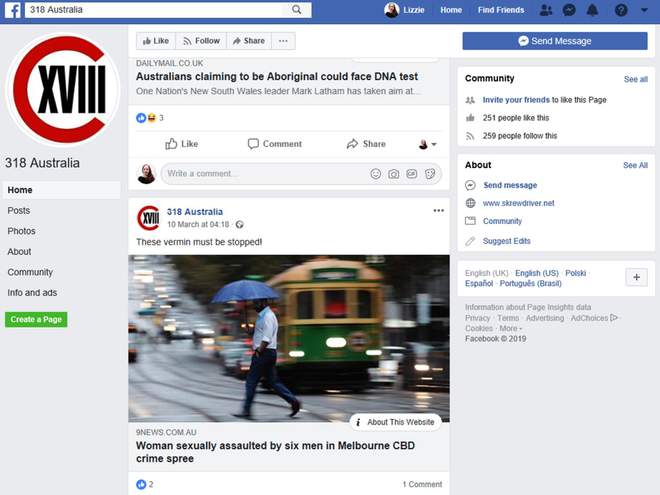
Task: Open the Help question mark icon
Action: (x=621, y=10)
